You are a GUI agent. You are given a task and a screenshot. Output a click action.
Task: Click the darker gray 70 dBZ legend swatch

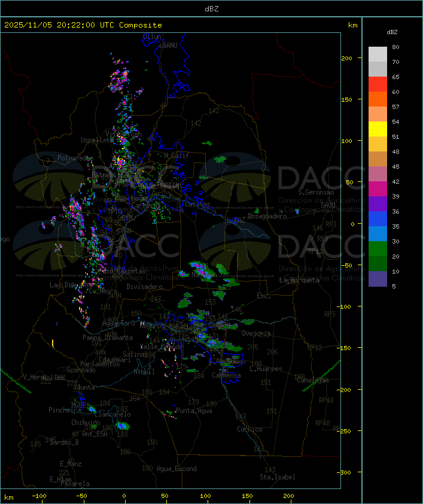coord(378,69)
